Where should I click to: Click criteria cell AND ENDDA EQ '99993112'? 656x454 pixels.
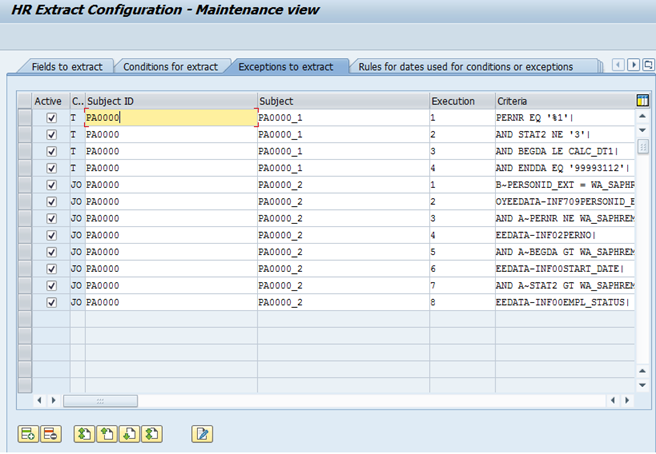(565, 168)
